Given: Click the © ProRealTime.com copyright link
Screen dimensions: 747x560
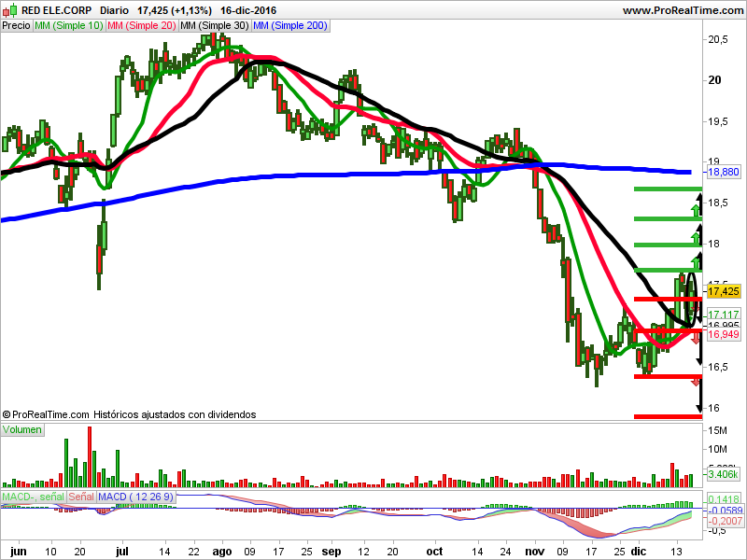Looking at the screenshot, I should [45, 413].
